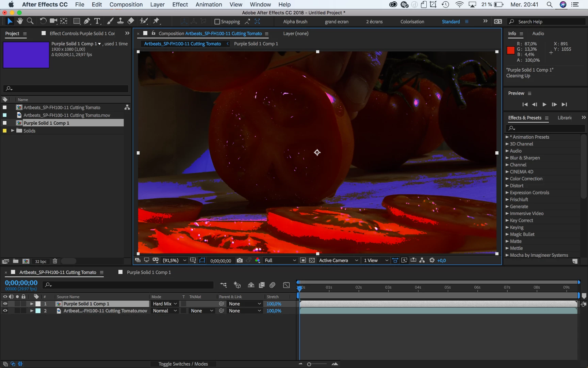
Task: Select the Type tool
Action: point(97,21)
